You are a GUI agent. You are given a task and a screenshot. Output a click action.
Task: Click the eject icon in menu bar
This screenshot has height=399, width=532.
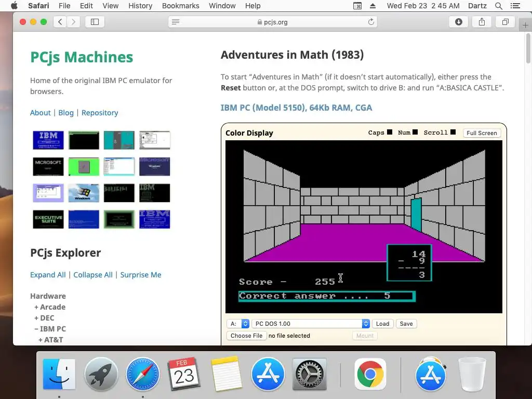(x=373, y=6)
